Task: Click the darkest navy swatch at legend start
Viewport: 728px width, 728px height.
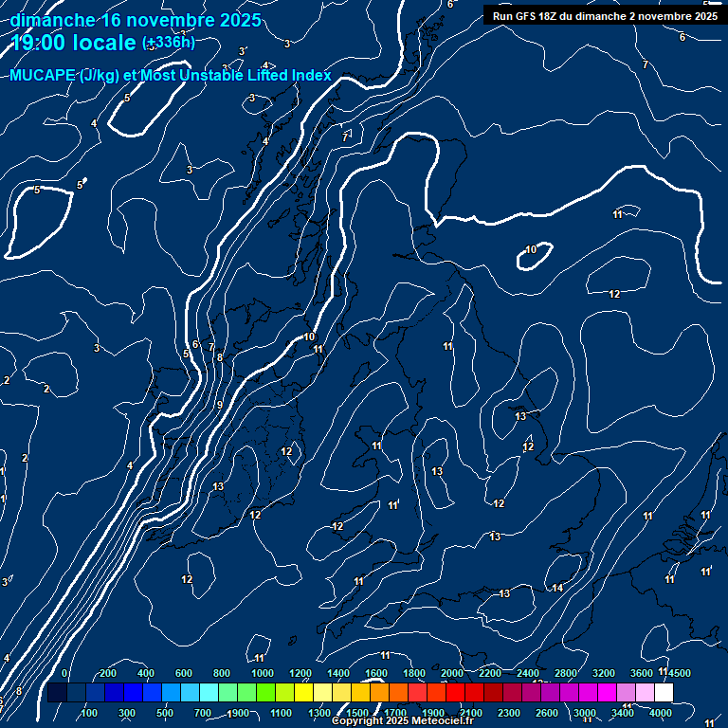Action: pyautogui.click(x=57, y=694)
